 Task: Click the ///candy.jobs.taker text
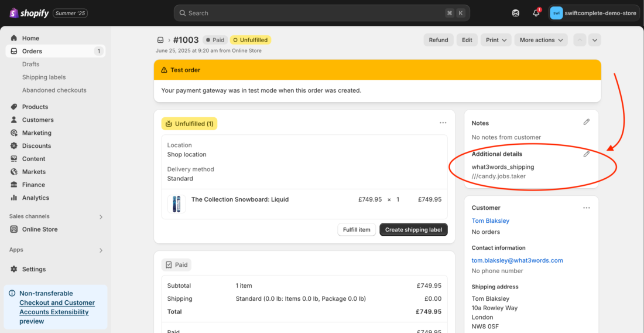point(499,176)
